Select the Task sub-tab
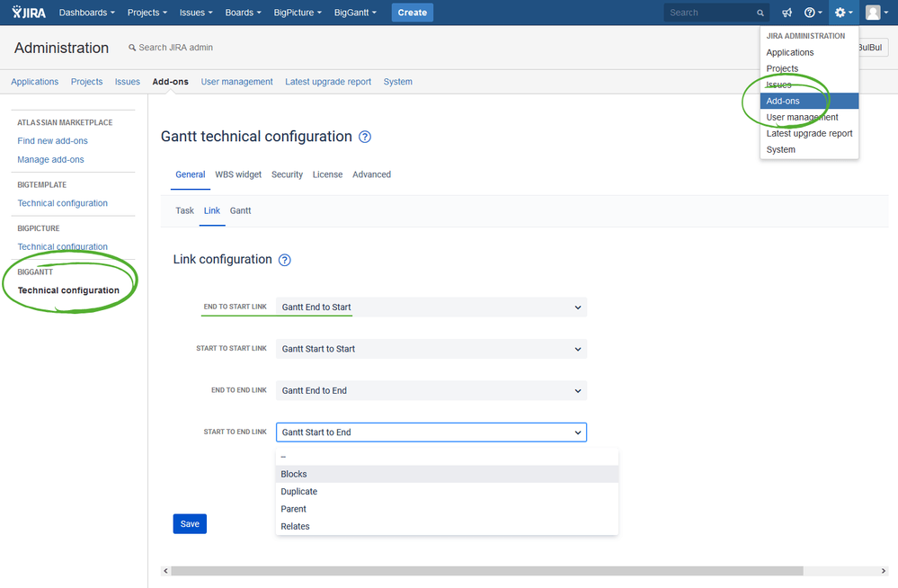Viewport: 898px width, 588px height. (x=184, y=211)
